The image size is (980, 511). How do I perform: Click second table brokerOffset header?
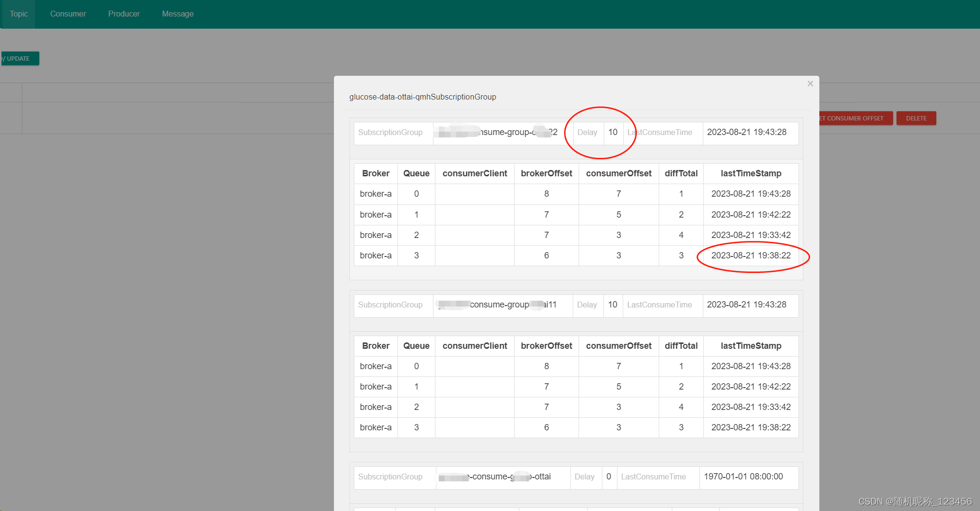click(x=547, y=346)
